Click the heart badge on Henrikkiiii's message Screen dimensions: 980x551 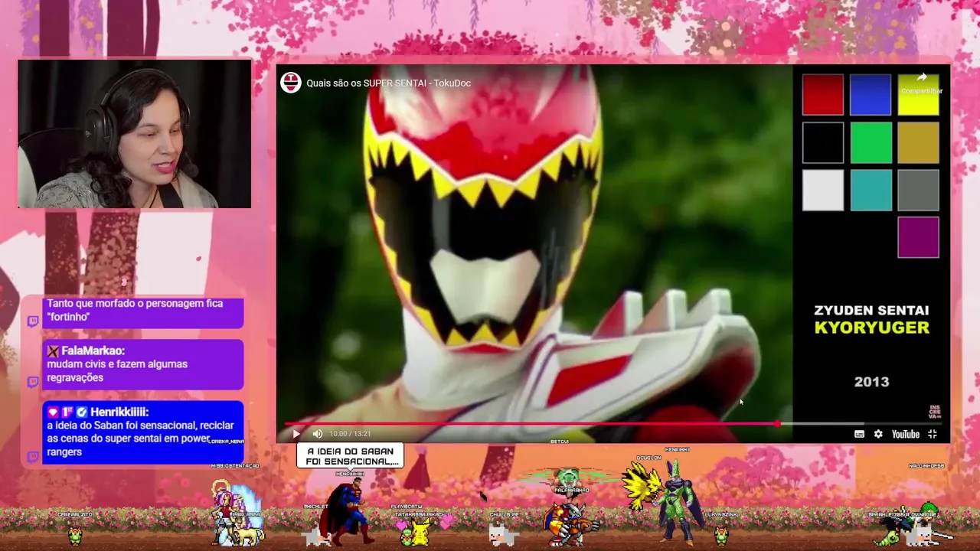tap(53, 412)
